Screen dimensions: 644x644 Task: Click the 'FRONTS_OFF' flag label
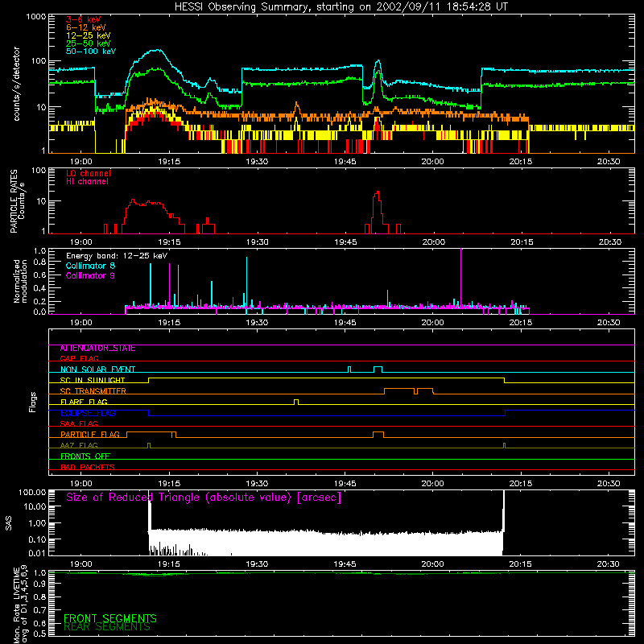coord(85,456)
